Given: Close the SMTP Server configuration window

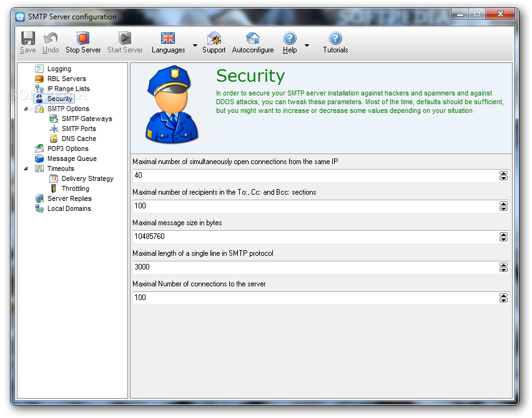Looking at the screenshot, I should (500, 14).
